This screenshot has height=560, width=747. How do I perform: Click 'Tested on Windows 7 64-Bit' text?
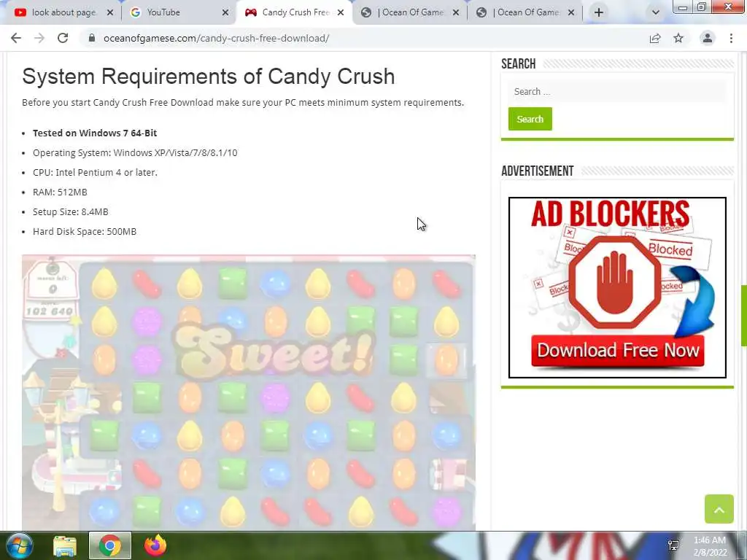coord(95,133)
